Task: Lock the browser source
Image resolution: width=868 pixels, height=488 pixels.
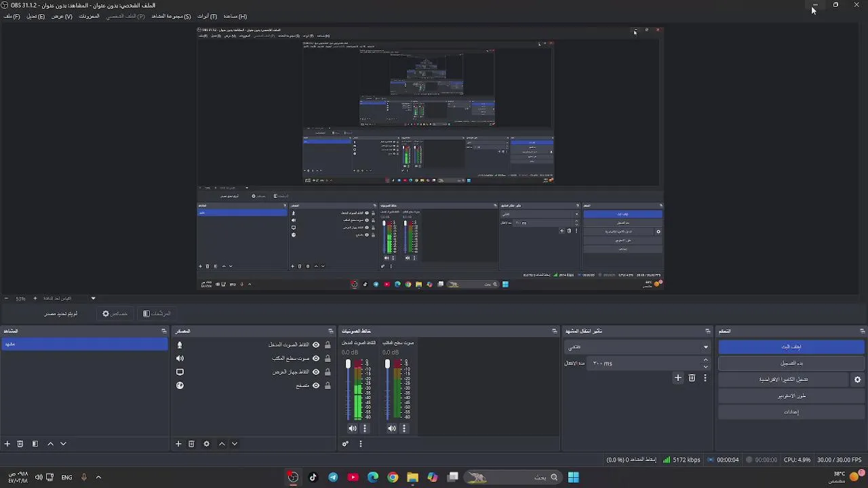Action: (x=328, y=386)
